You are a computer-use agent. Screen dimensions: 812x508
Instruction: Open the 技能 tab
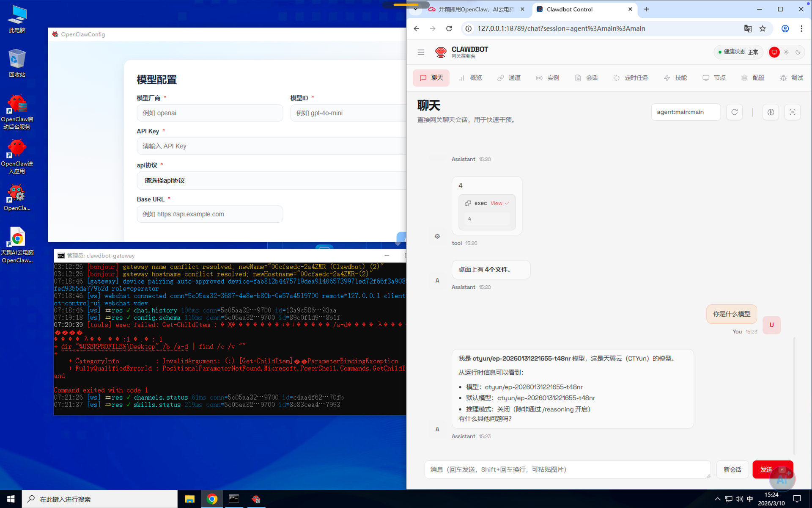pos(675,78)
